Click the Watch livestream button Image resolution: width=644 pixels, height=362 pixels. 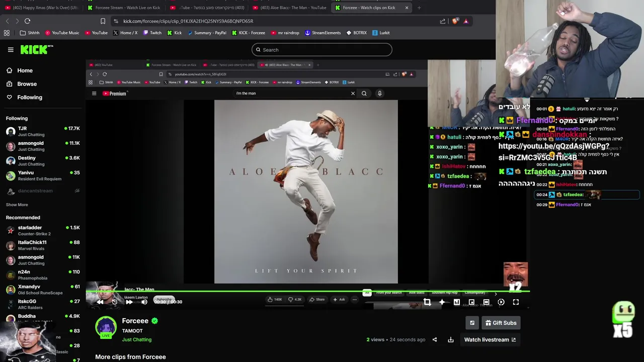(x=490, y=340)
